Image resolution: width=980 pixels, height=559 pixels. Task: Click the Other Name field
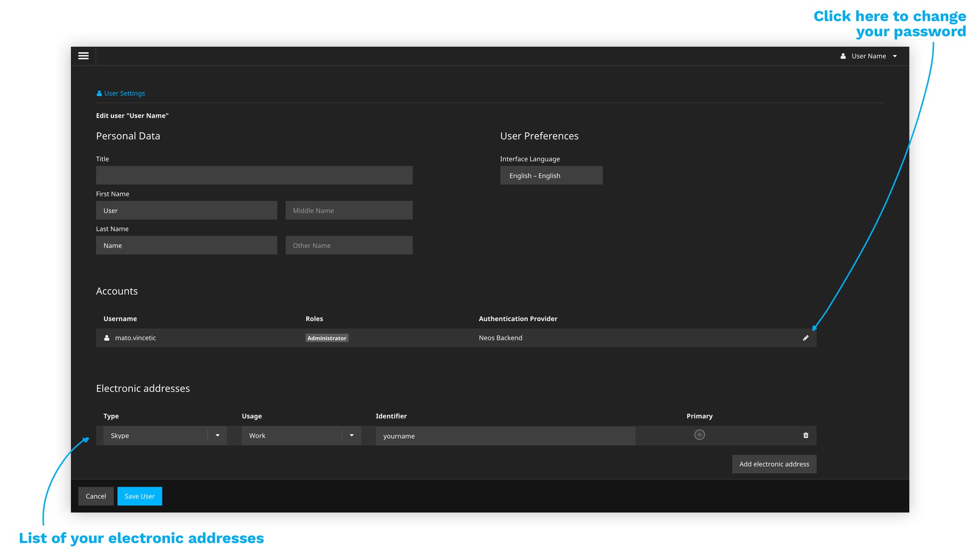[x=349, y=245]
